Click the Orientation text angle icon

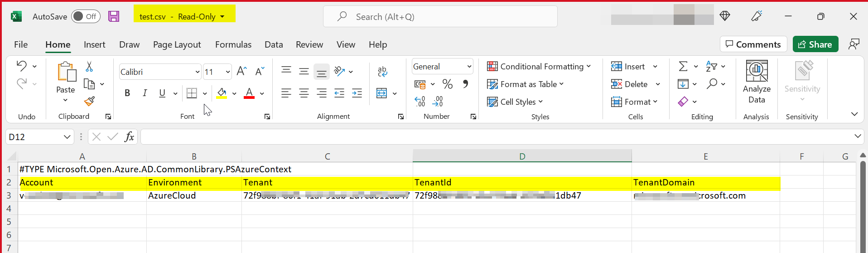339,71
